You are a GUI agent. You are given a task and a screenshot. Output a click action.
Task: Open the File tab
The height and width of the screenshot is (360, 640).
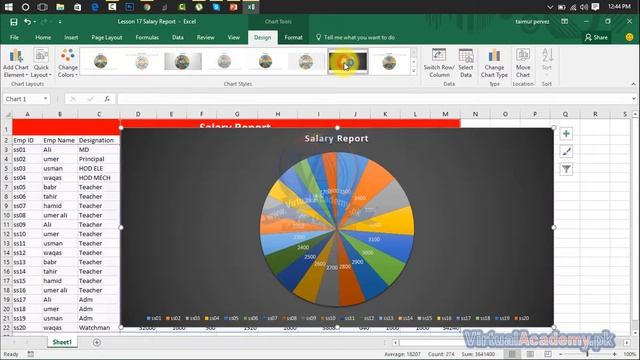coord(14,37)
